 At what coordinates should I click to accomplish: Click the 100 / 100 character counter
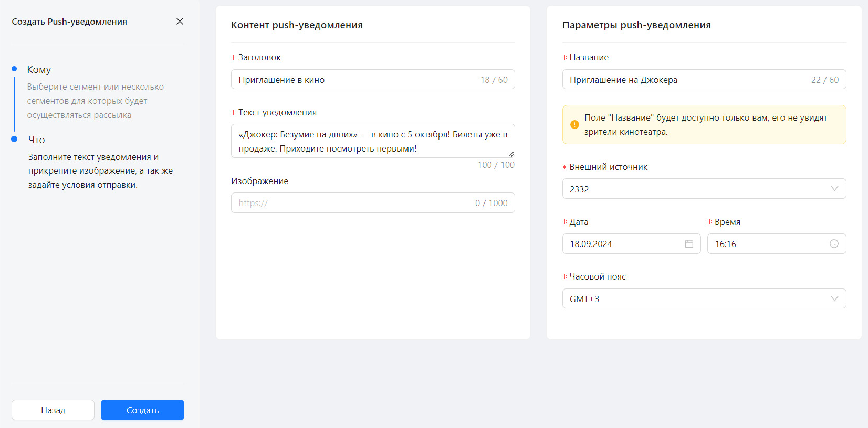496,165
